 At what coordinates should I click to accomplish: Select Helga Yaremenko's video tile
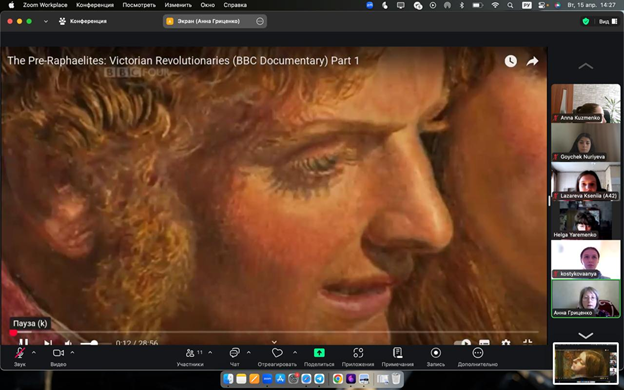tap(585, 220)
